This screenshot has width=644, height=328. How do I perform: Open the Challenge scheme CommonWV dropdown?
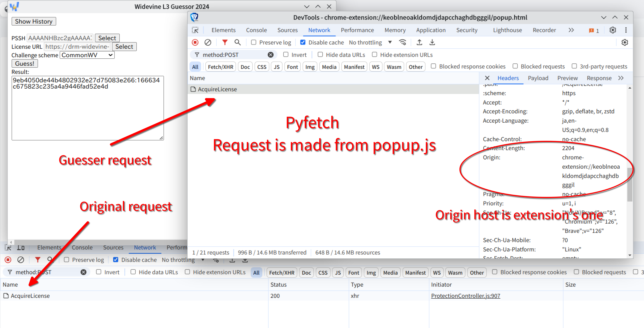87,55
